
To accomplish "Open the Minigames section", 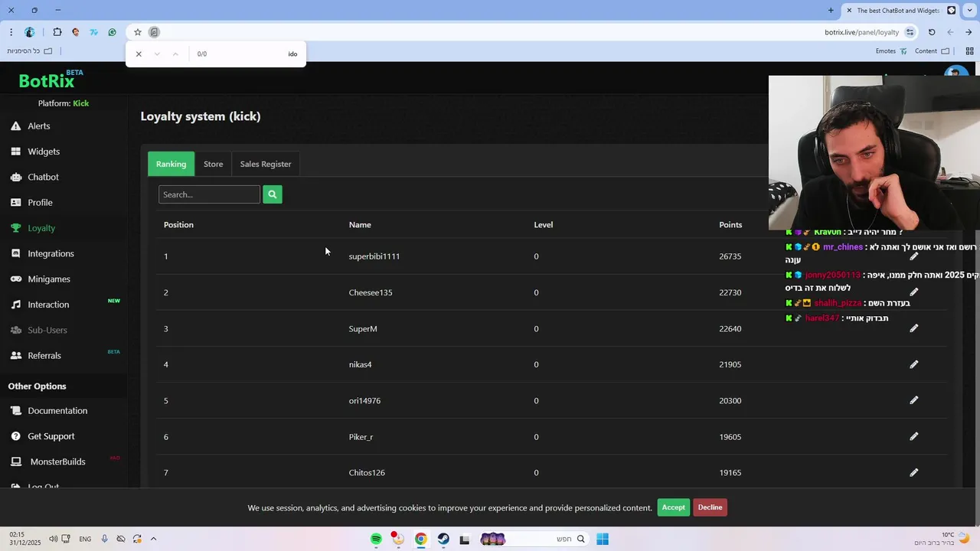I will coord(49,279).
